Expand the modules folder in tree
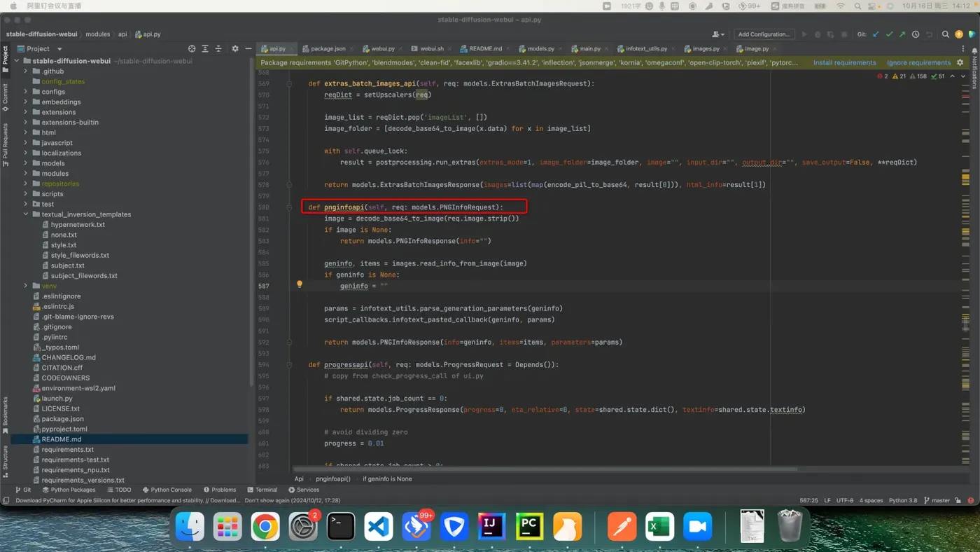Screen dimensions: 980x552 point(26,174)
